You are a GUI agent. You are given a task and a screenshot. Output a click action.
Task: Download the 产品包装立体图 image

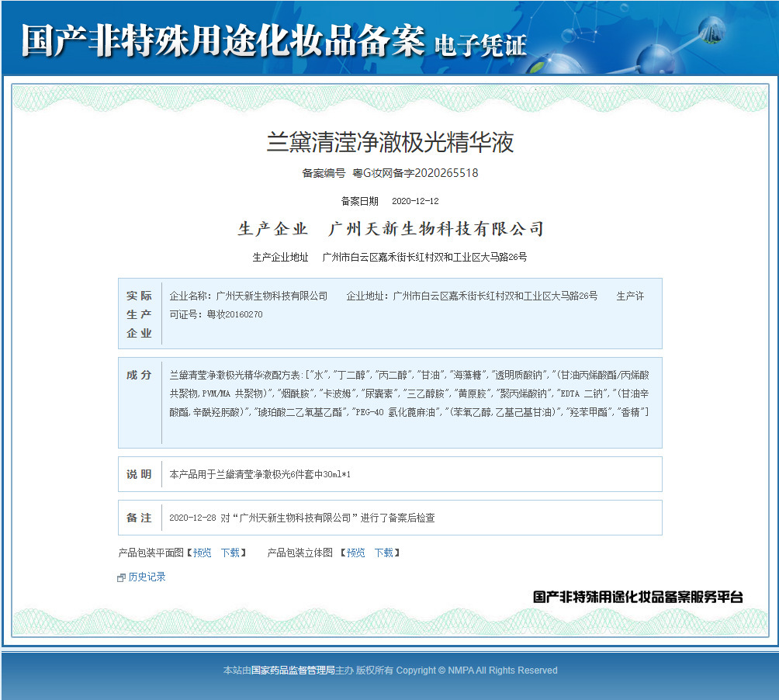pyautogui.click(x=384, y=553)
